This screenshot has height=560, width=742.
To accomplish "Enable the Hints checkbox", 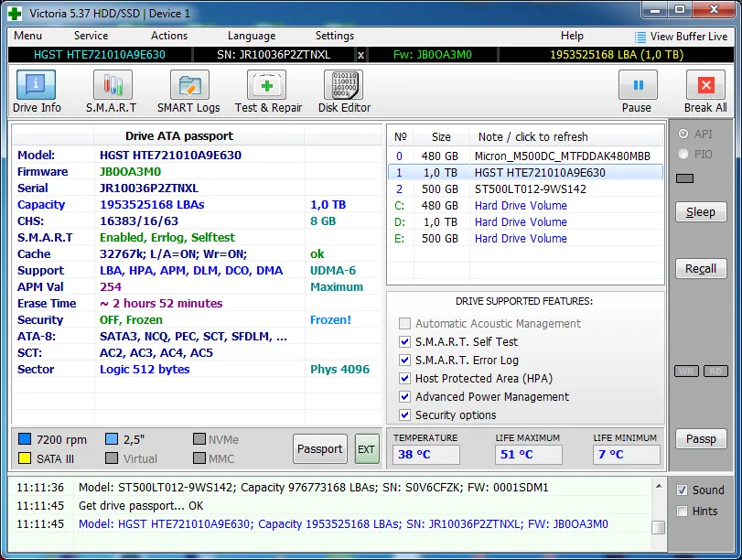I will 682,512.
